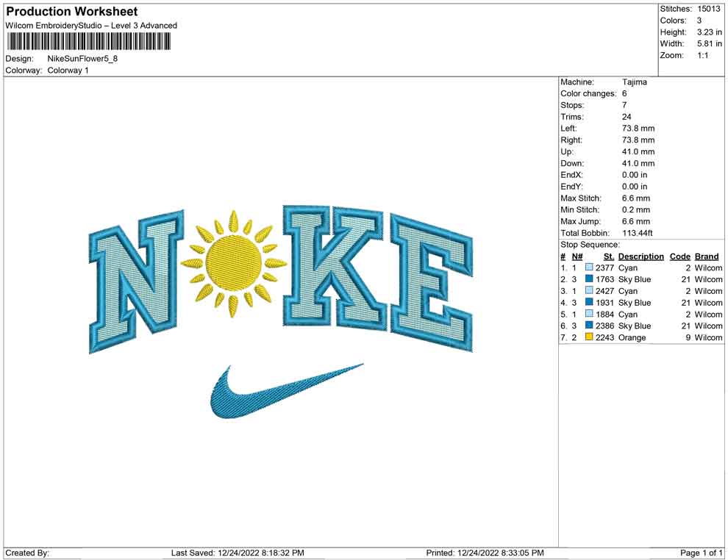
Task: Click the Width value '5.81 in'
Action: click(710, 43)
